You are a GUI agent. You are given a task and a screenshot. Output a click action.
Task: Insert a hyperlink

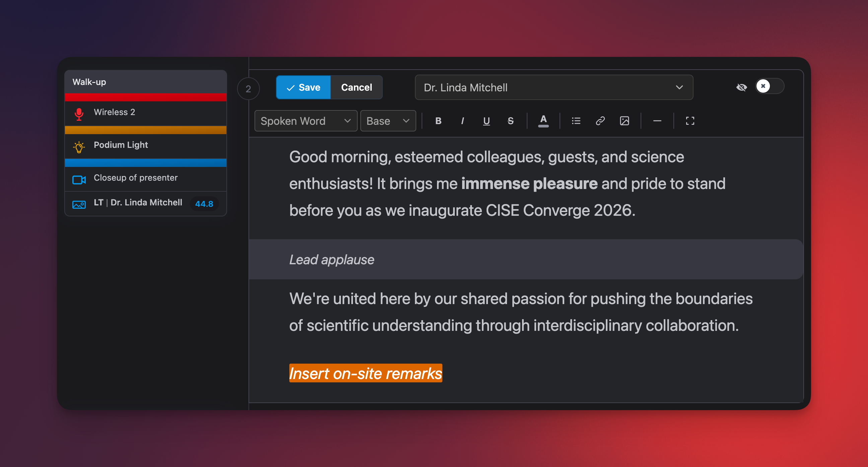click(x=600, y=121)
